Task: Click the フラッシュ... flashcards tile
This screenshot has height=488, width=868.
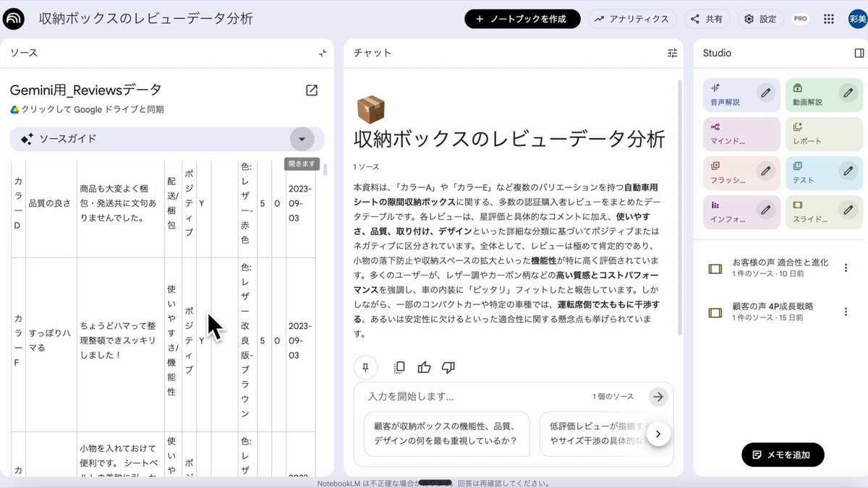Action: pos(741,173)
